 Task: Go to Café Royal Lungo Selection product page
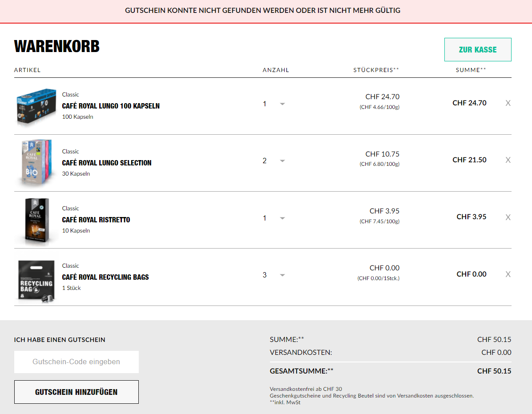click(x=107, y=163)
